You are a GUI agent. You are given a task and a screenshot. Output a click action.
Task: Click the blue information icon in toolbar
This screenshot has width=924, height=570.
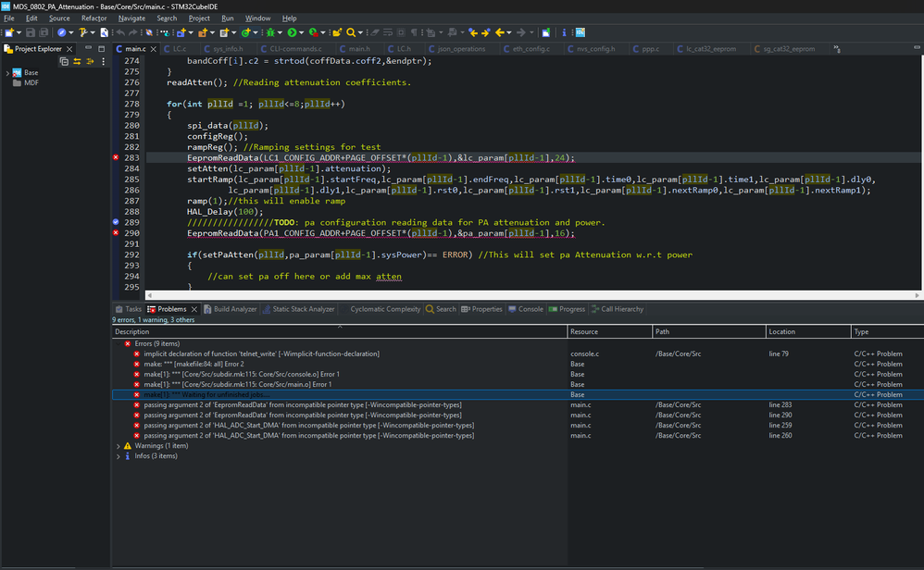(x=564, y=32)
